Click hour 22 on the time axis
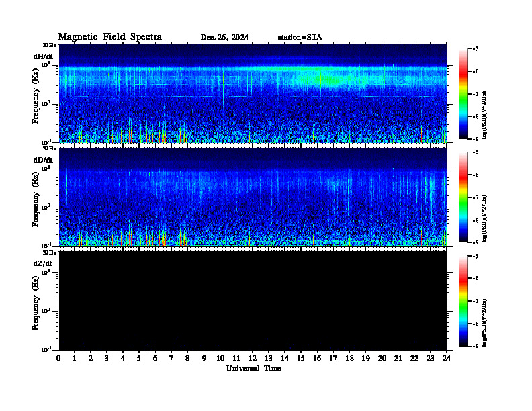This screenshot has height=411, width=532. tap(414, 359)
